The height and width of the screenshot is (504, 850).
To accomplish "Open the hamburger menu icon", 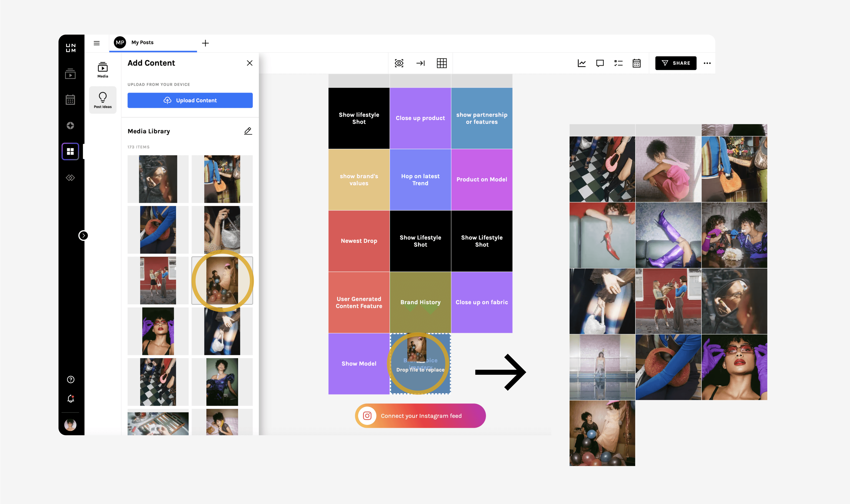I will (97, 43).
